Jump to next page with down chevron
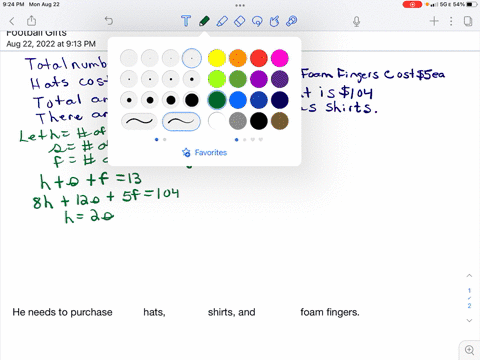The image size is (480, 360). pos(469,321)
